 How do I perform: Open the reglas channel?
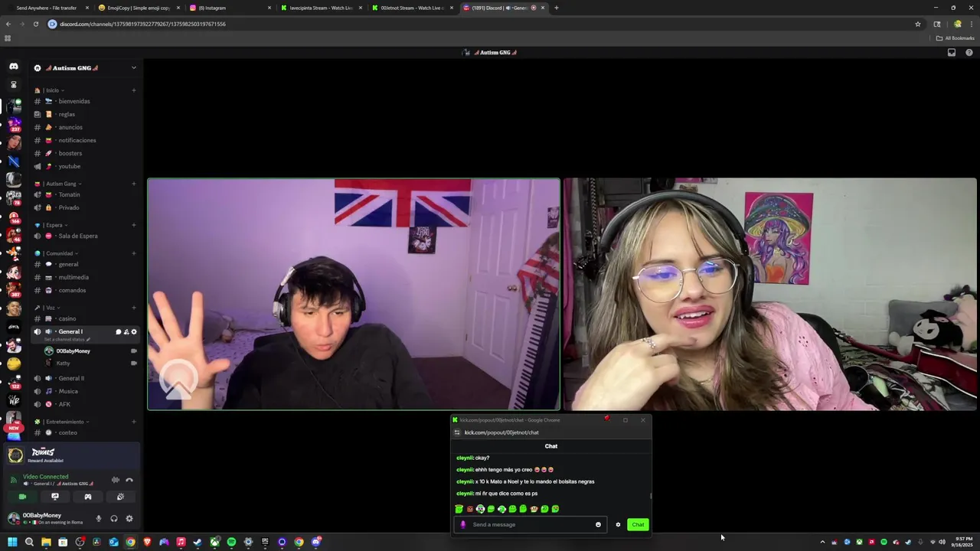[84, 114]
